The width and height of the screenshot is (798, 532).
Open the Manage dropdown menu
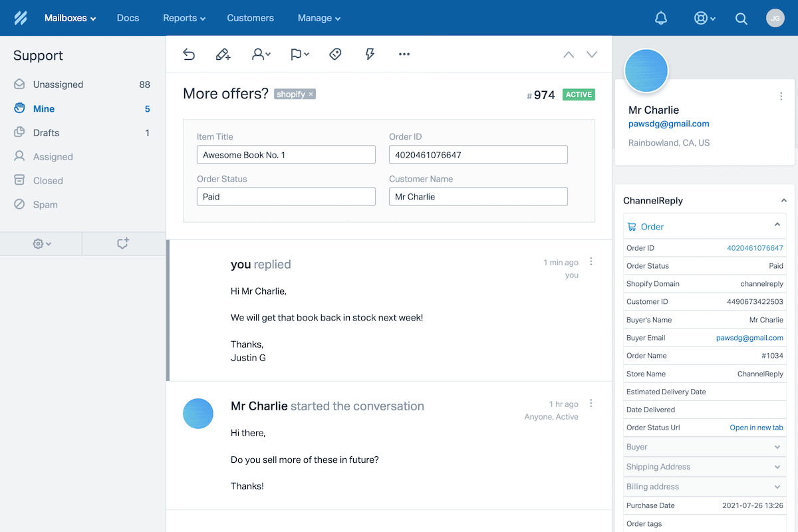[319, 18]
